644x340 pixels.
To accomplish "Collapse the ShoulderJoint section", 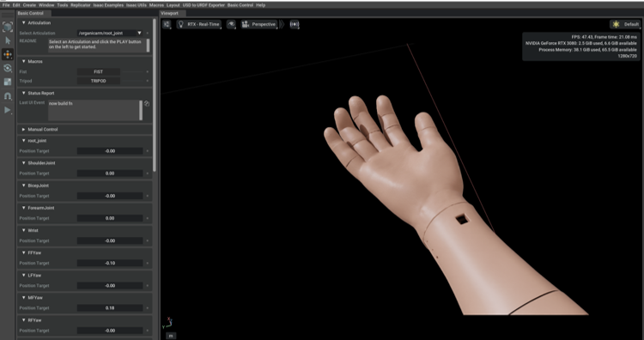I will coord(24,163).
